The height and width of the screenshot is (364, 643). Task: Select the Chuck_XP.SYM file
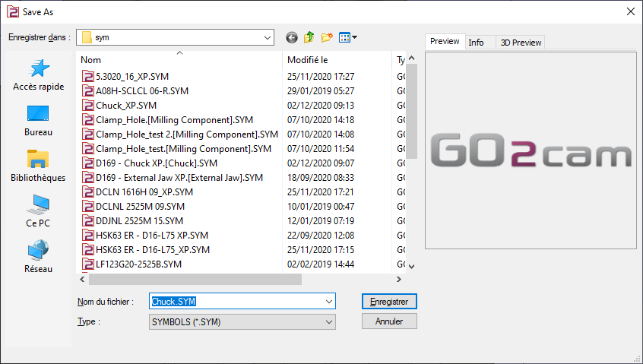pos(125,105)
